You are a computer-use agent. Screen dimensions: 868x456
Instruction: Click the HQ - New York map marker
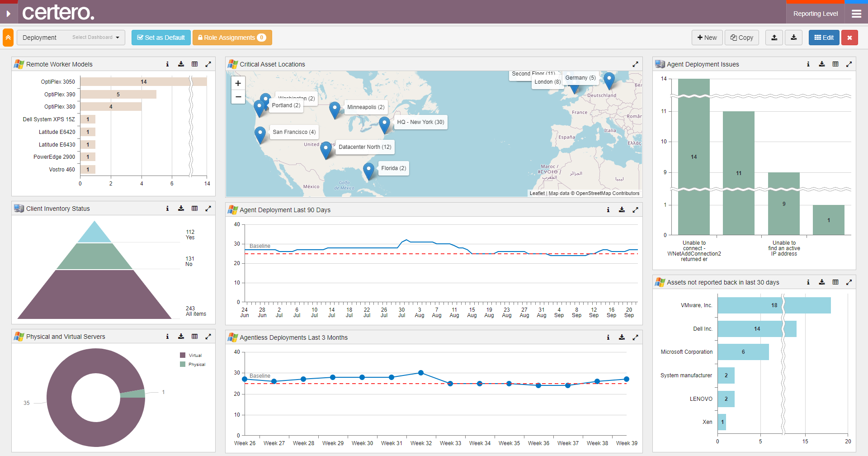(x=384, y=124)
